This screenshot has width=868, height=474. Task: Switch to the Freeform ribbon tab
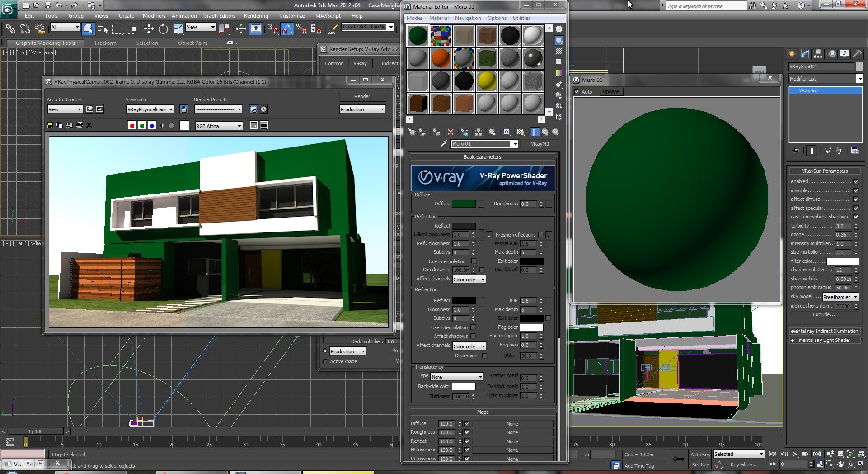[x=106, y=43]
